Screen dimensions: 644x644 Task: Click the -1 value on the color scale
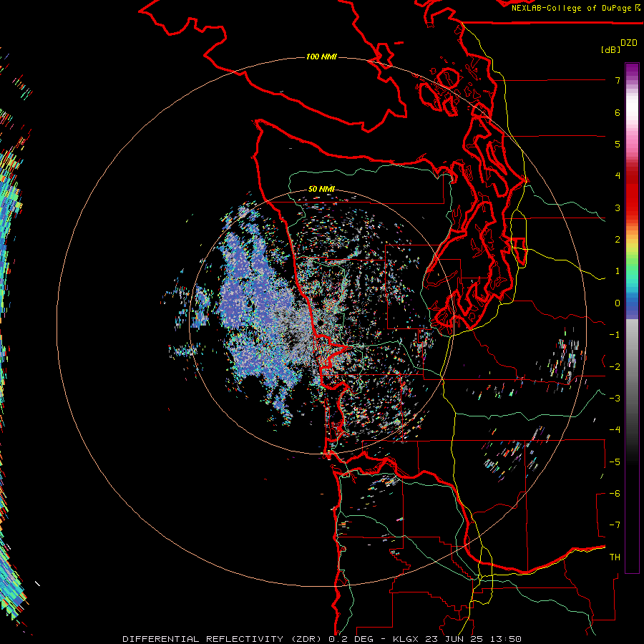(x=615, y=335)
